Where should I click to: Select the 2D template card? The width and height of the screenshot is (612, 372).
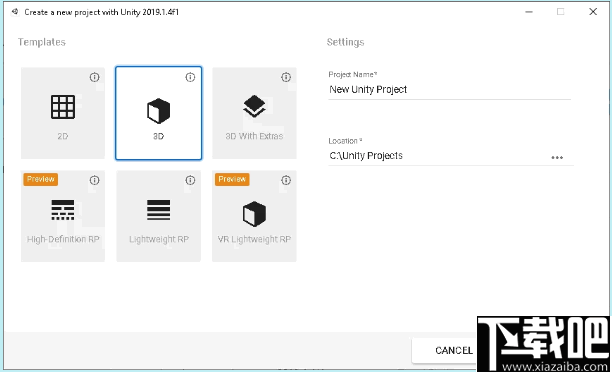tap(63, 113)
